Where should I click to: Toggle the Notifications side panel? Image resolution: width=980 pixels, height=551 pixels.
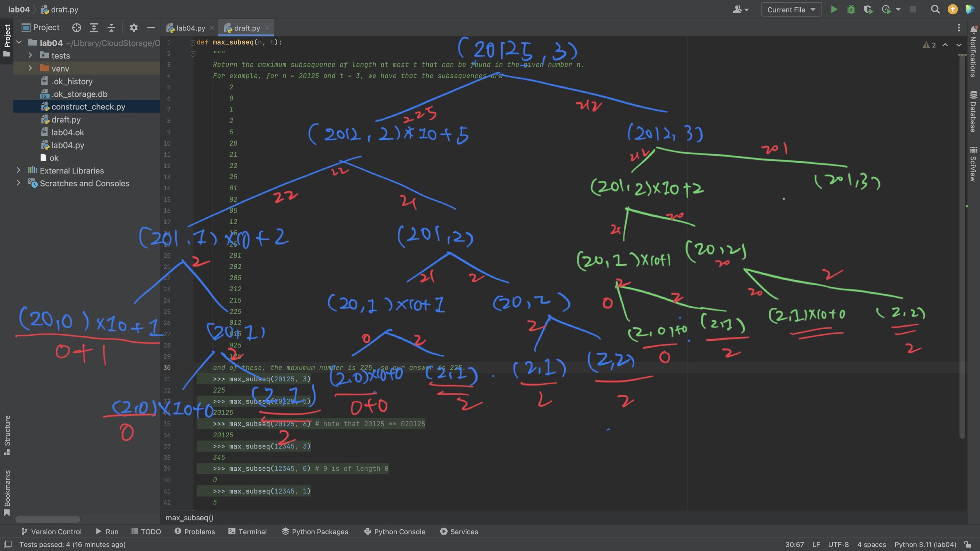(973, 51)
